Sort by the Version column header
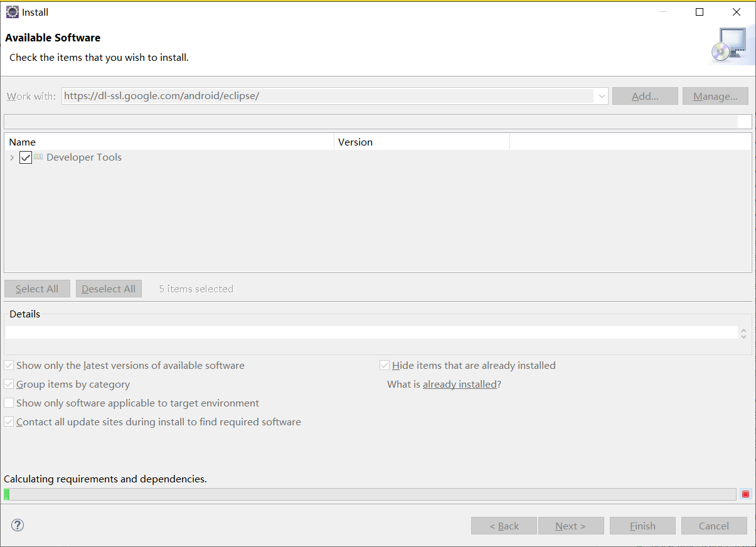Viewport: 756px width, 547px height. click(x=422, y=142)
